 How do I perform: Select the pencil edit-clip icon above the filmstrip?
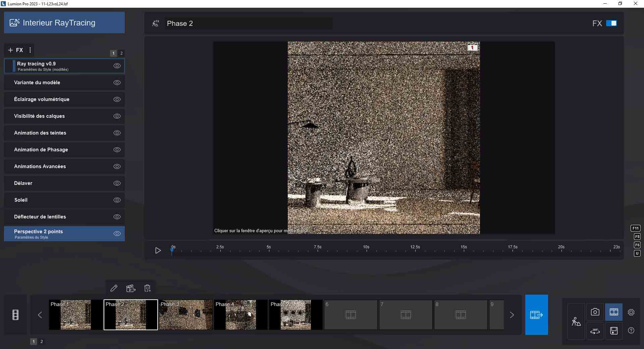point(114,288)
